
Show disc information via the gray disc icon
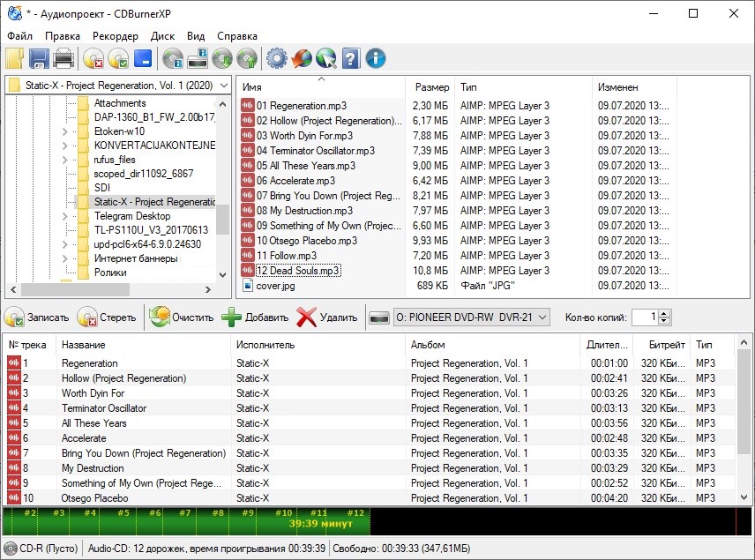tap(173, 59)
